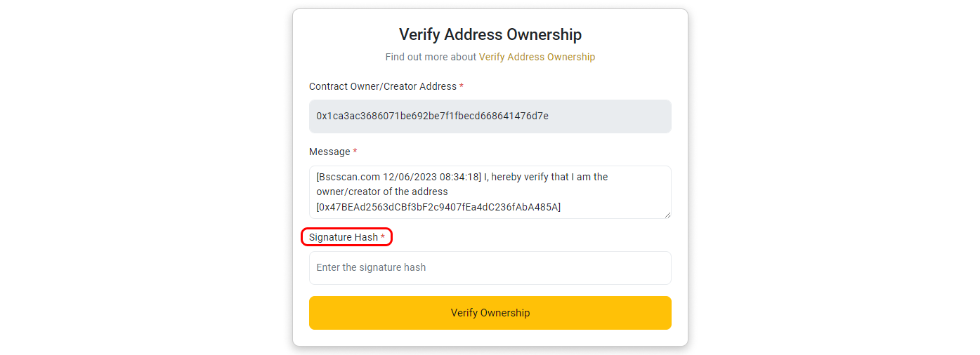The height and width of the screenshot is (355, 980).
Task: Click the Message field label
Action: [x=329, y=152]
